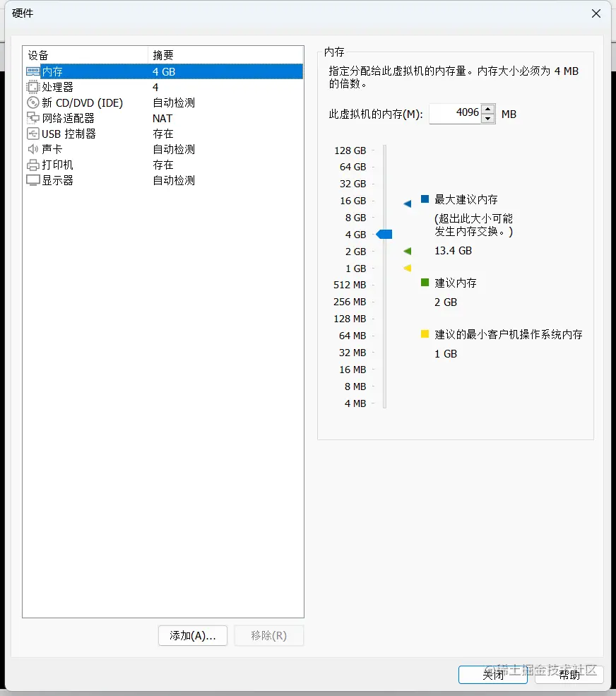Click the 此虚拟机的内存(M): label

(x=375, y=114)
